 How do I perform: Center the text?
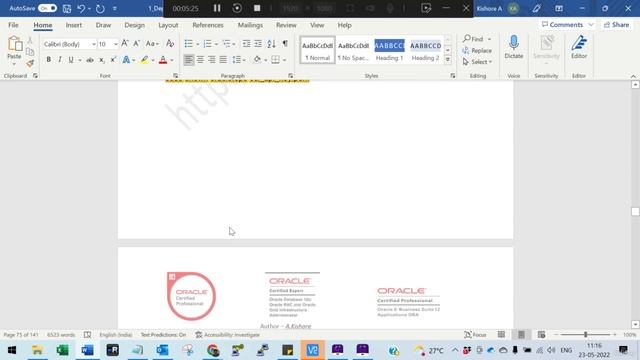tap(200, 60)
